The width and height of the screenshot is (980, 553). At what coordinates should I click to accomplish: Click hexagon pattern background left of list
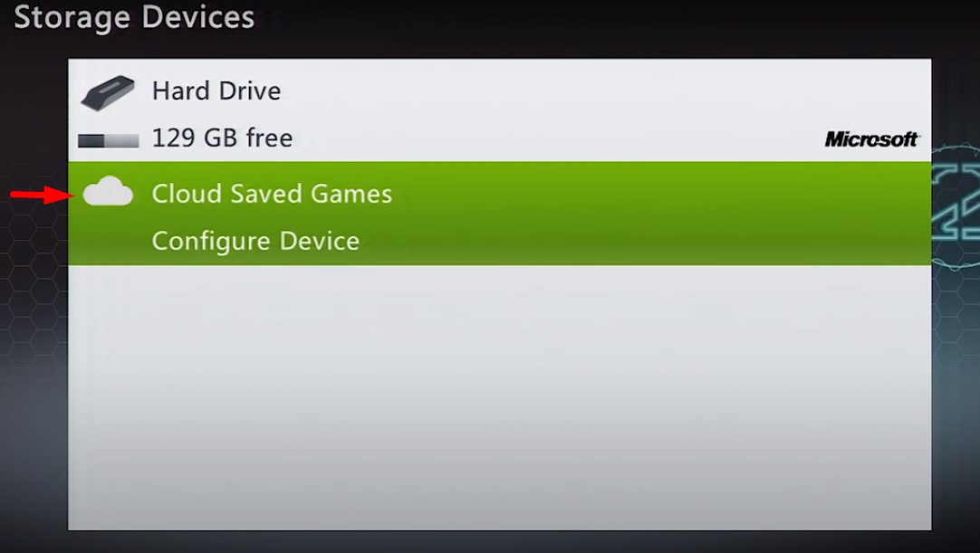click(x=34, y=312)
